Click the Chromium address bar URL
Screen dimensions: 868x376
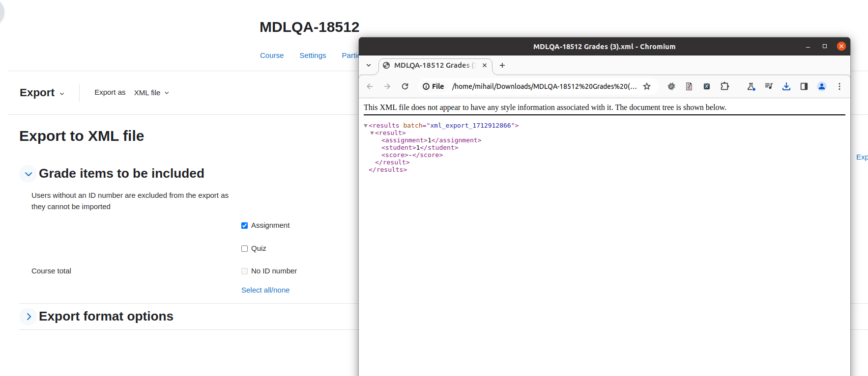[x=544, y=86]
